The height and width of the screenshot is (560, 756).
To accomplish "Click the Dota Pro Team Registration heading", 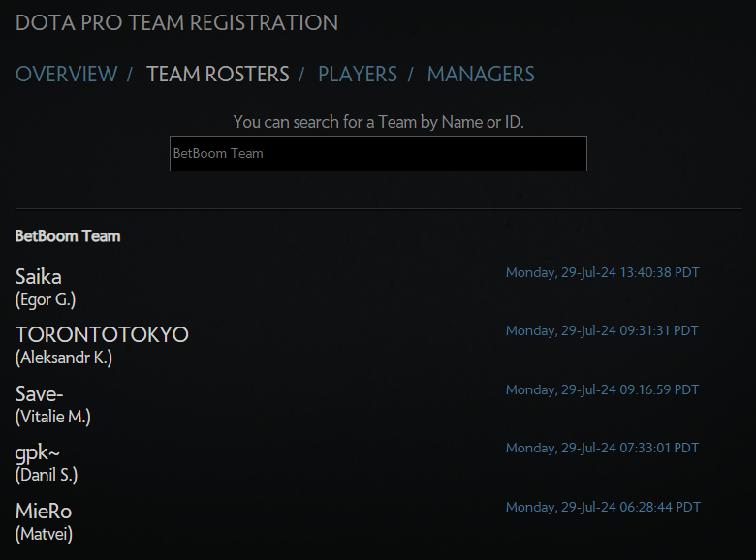I will (x=176, y=22).
